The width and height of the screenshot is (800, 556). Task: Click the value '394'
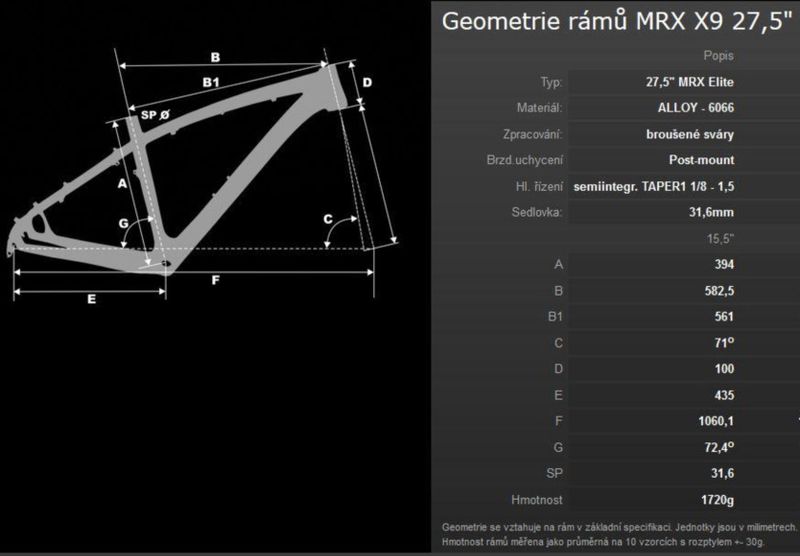(724, 264)
